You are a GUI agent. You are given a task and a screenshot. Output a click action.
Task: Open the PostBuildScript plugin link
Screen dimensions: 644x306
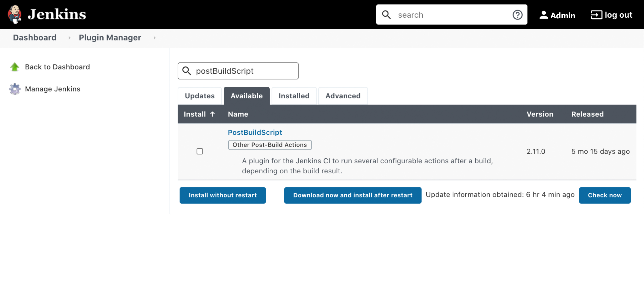click(x=255, y=132)
